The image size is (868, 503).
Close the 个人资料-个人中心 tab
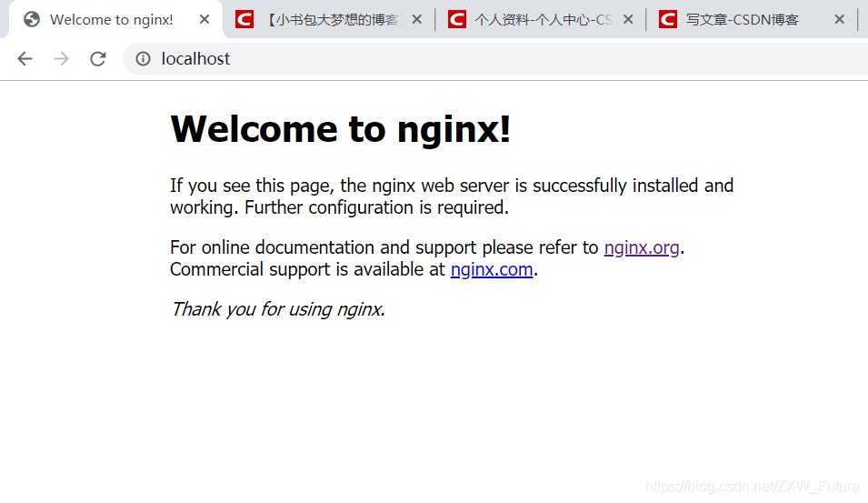(628, 19)
